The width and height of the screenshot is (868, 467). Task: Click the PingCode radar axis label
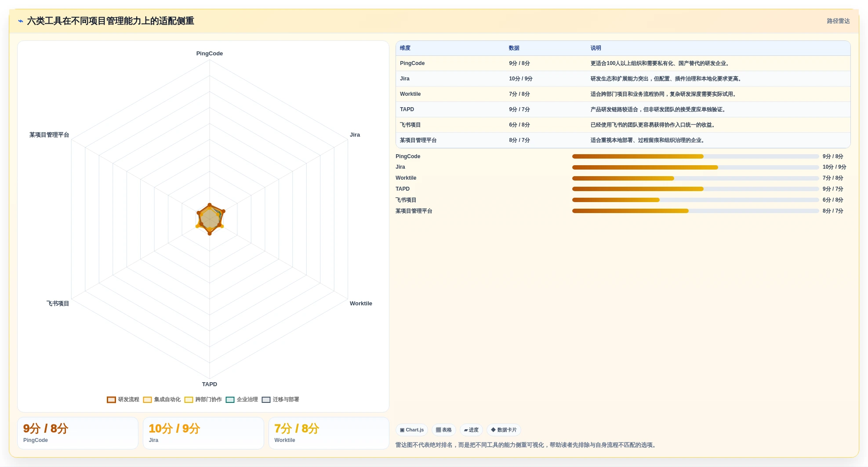[x=210, y=54]
